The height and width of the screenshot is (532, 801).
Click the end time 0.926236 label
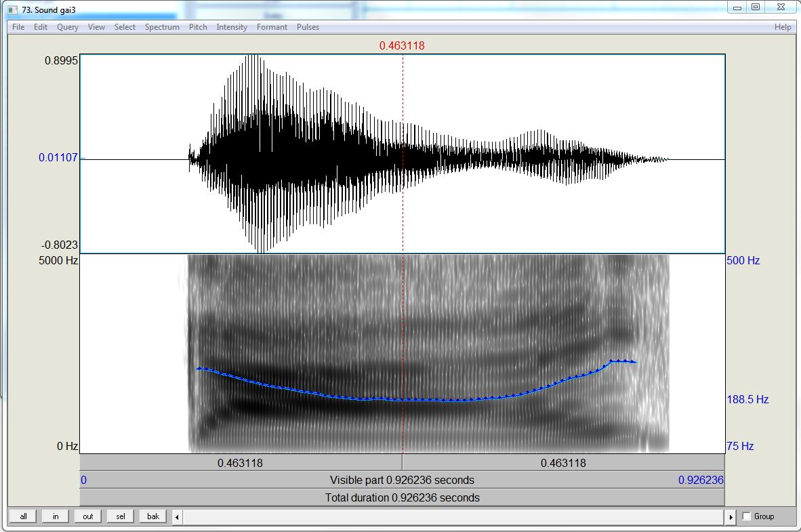tap(701, 480)
